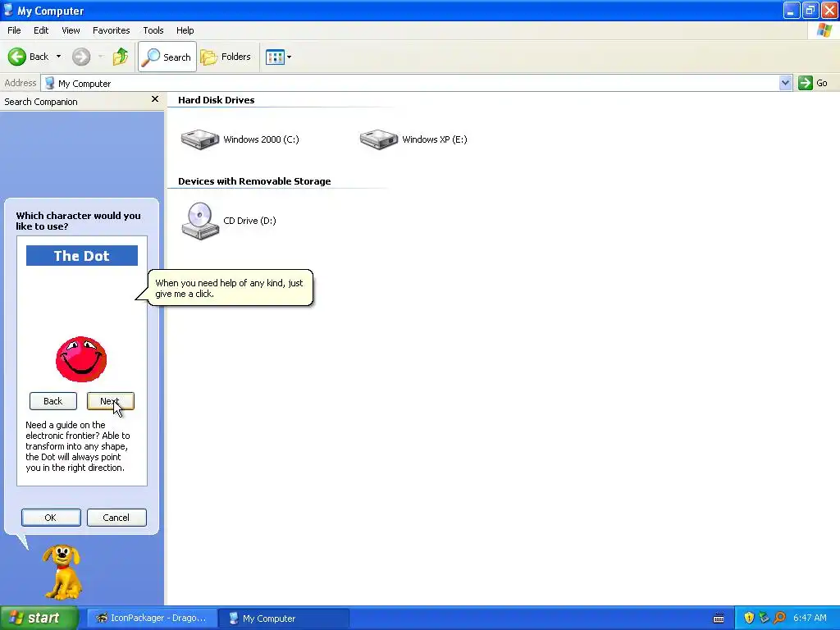Open the View menu
840x630 pixels.
71,30
